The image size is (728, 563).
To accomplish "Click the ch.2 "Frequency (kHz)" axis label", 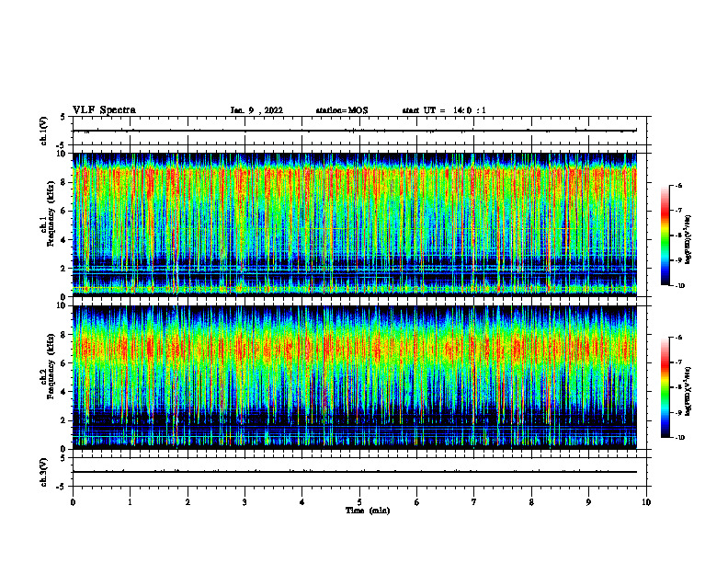I will pyautogui.click(x=51, y=366).
